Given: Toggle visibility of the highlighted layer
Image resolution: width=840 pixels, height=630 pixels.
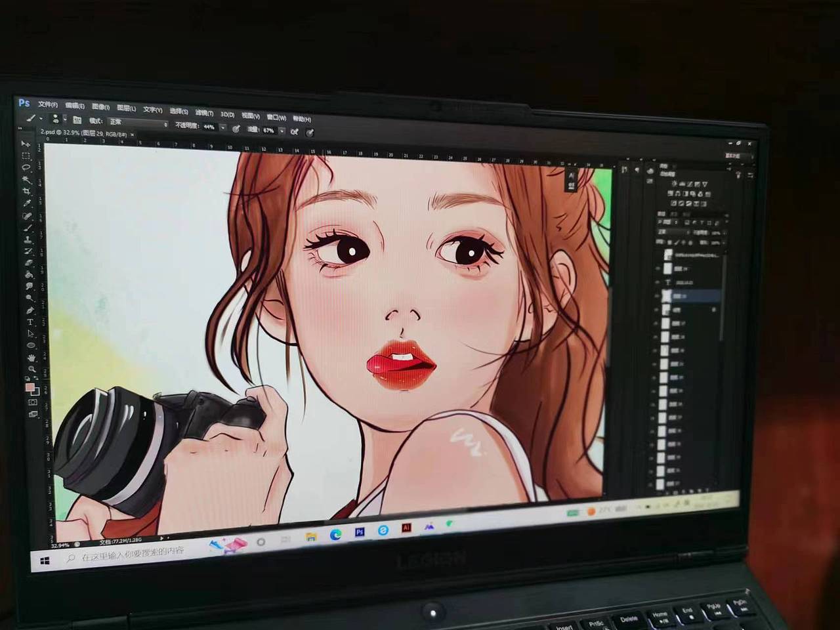Looking at the screenshot, I should pyautogui.click(x=656, y=296).
